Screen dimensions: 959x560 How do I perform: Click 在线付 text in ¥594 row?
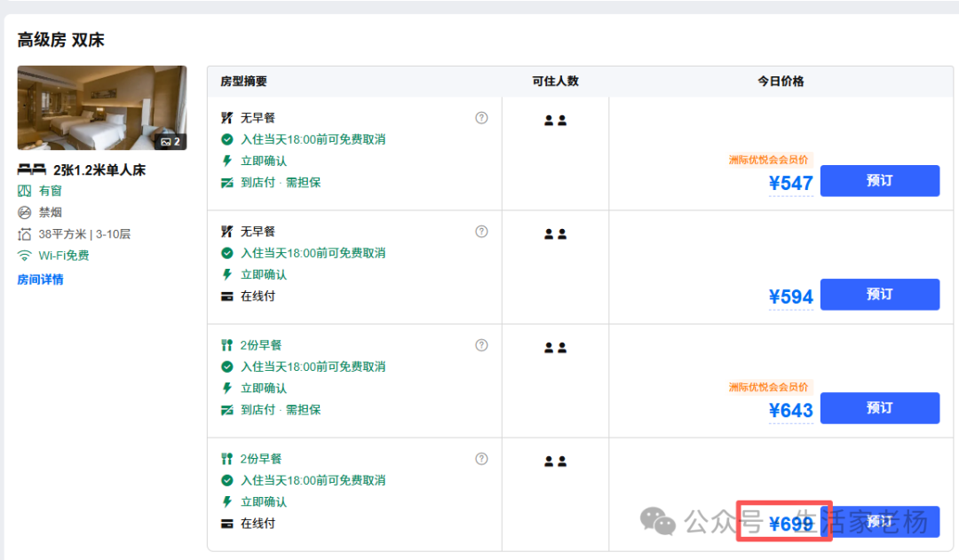coord(258,296)
